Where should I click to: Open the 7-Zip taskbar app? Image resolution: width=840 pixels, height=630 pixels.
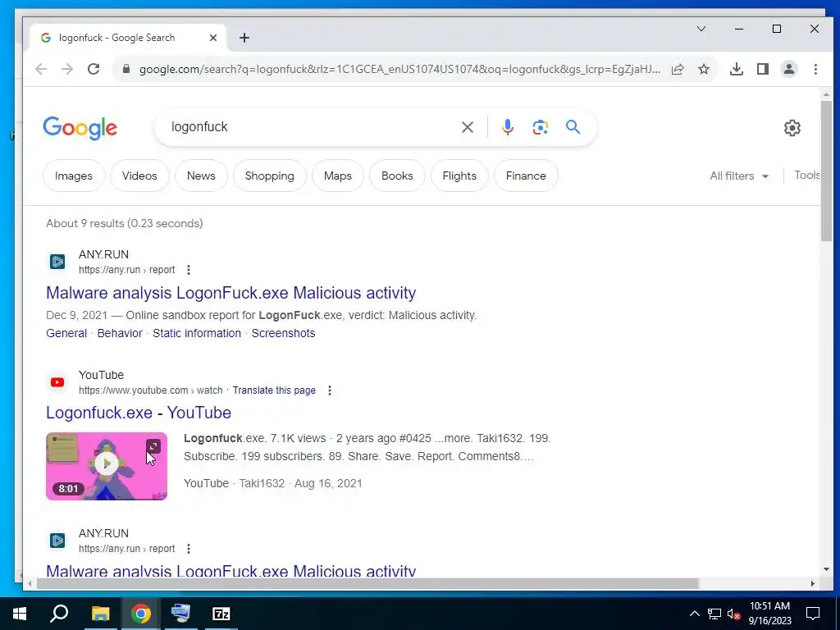221,614
